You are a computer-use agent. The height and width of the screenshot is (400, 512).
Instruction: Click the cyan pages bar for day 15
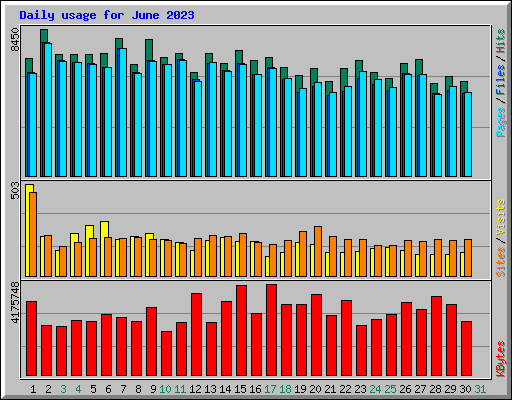[x=243, y=120]
